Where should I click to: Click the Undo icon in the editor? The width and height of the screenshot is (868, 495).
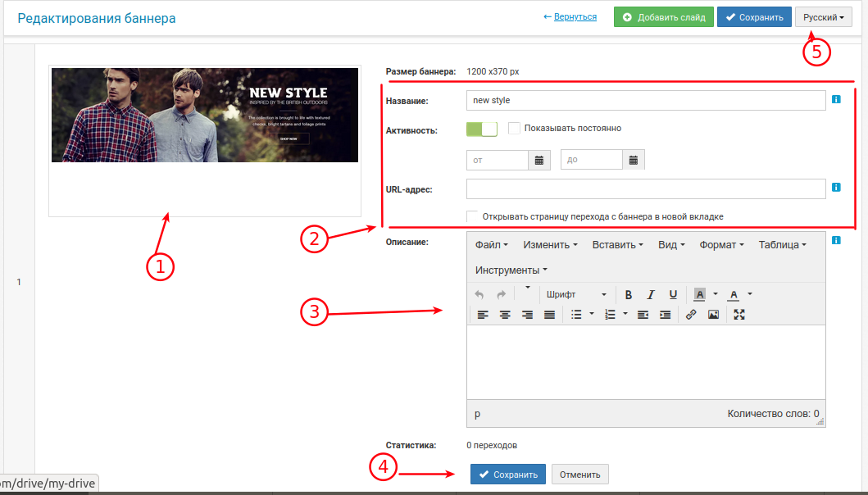pyautogui.click(x=479, y=294)
